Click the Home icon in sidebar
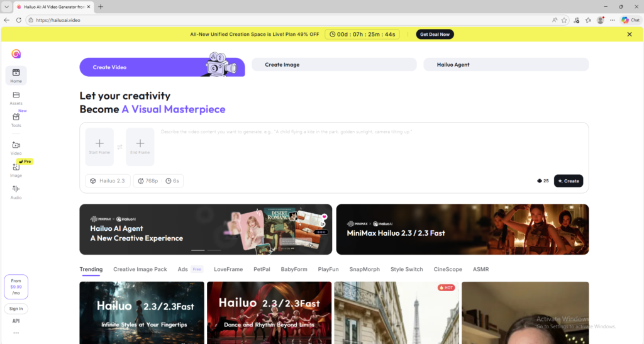This screenshot has width=644, height=344. click(16, 75)
